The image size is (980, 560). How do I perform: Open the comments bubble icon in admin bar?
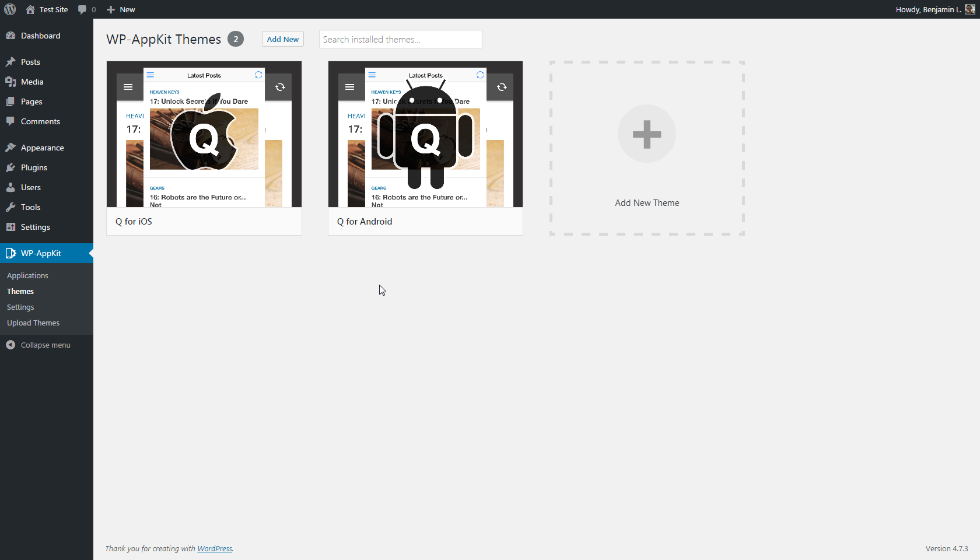[82, 9]
